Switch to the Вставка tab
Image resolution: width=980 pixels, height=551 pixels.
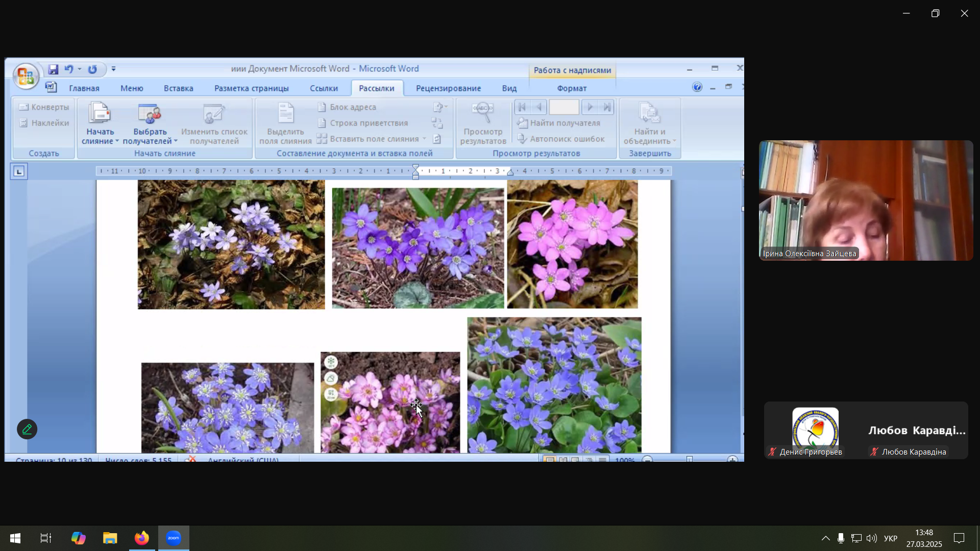coord(178,88)
